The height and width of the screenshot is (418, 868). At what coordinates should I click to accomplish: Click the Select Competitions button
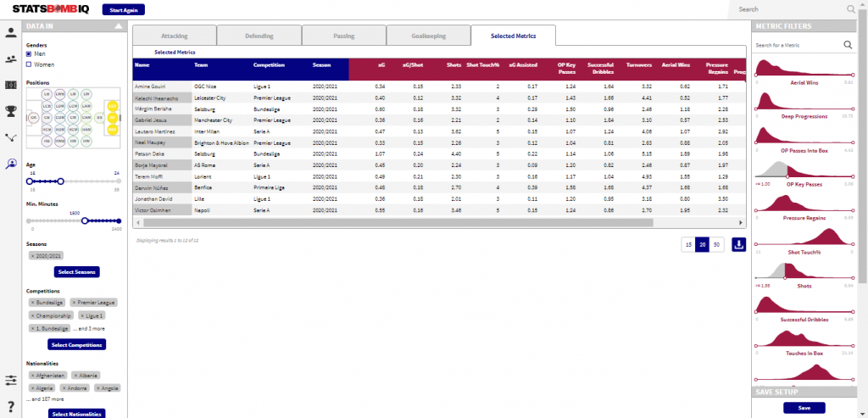click(x=77, y=344)
